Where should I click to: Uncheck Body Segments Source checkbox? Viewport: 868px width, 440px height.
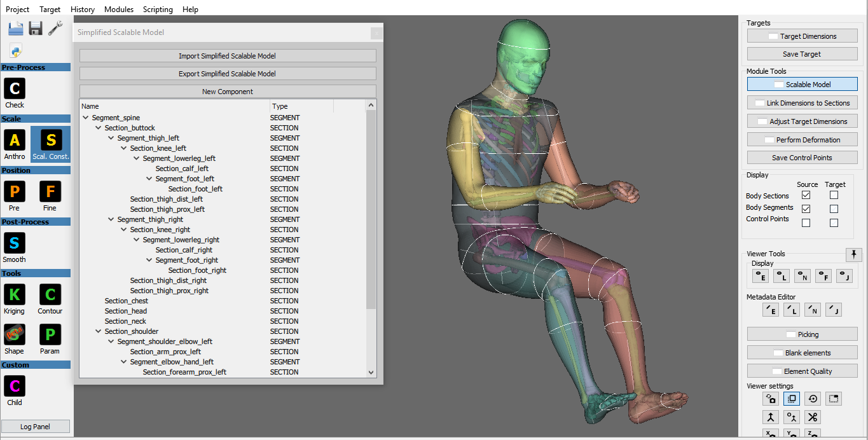806,209
